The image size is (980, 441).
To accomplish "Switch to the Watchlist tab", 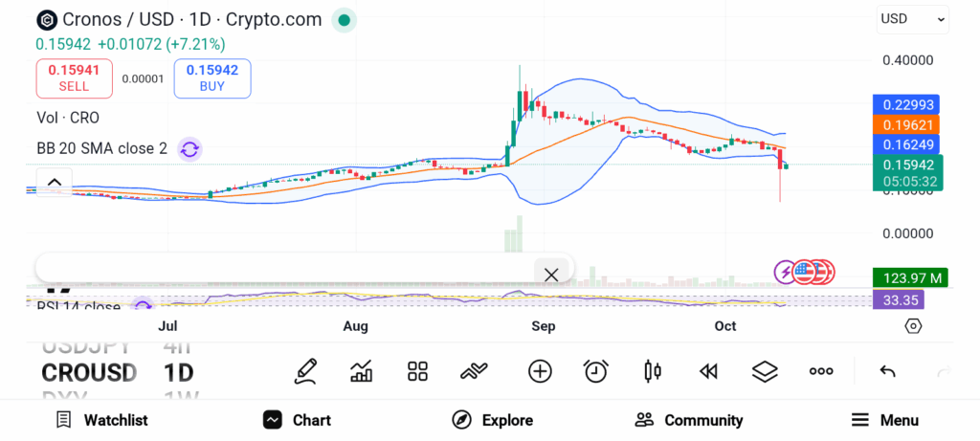I will [101, 420].
